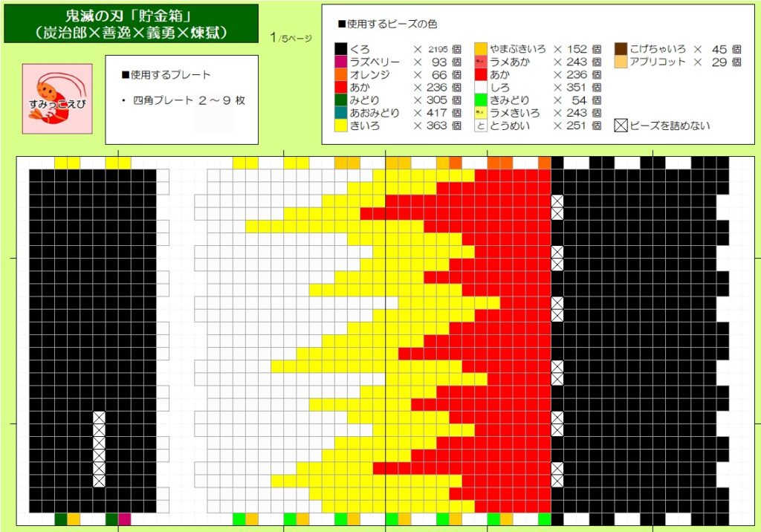The width and height of the screenshot is (761, 532).
Task: Click the オレンジ count 66
Action: coord(439,75)
